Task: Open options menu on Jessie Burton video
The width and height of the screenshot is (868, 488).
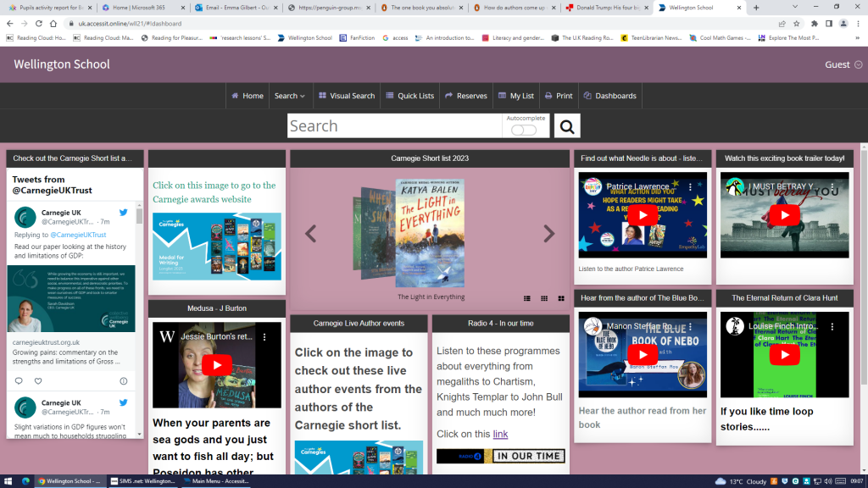Action: tap(264, 337)
